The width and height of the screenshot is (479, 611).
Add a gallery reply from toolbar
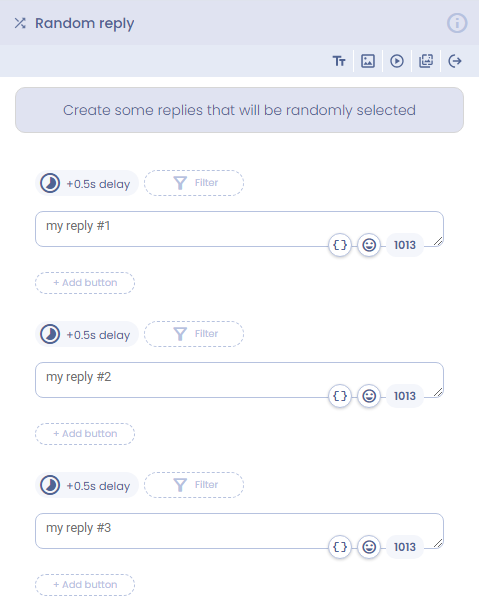click(426, 61)
